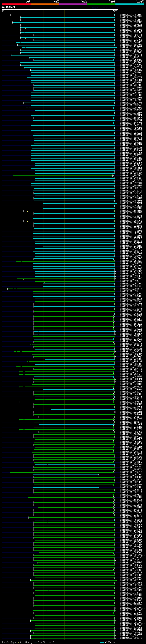
Task: Click the orange ~40% identity legend segment
Action: coord(45,4)
